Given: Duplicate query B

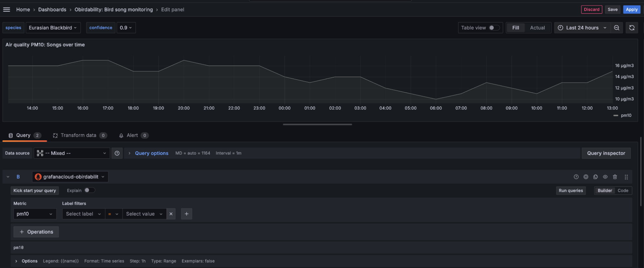Looking at the screenshot, I should coord(595,177).
